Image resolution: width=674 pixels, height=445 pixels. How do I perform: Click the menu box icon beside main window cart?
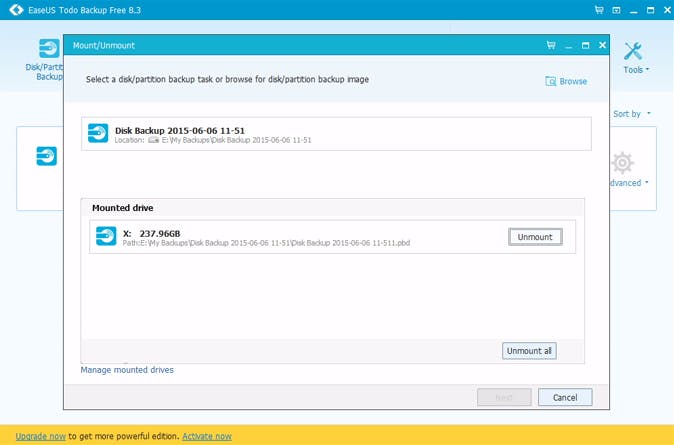(616, 10)
